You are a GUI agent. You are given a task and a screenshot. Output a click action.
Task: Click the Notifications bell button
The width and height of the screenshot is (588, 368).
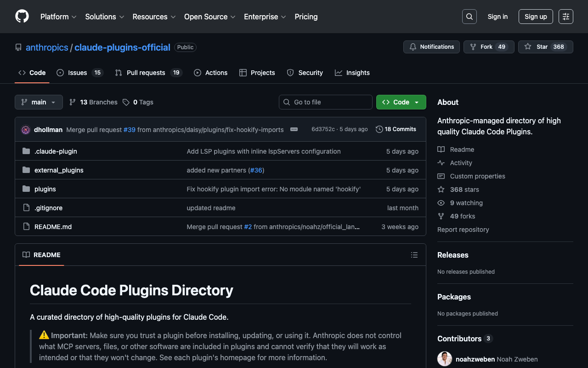pos(431,47)
